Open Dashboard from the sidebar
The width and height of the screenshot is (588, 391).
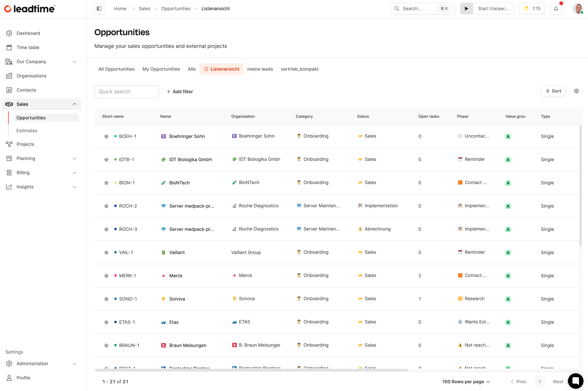coord(28,33)
